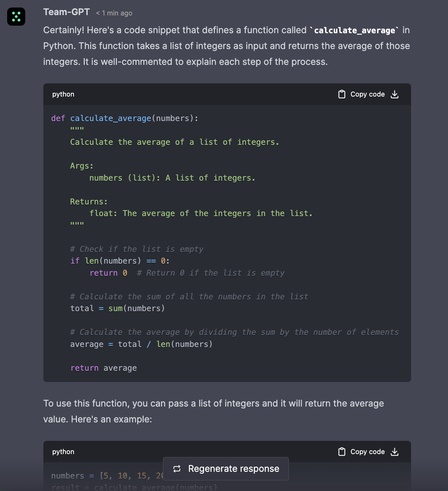Click the clipboard icon in second code block
This screenshot has height=491, width=448.
point(342,452)
